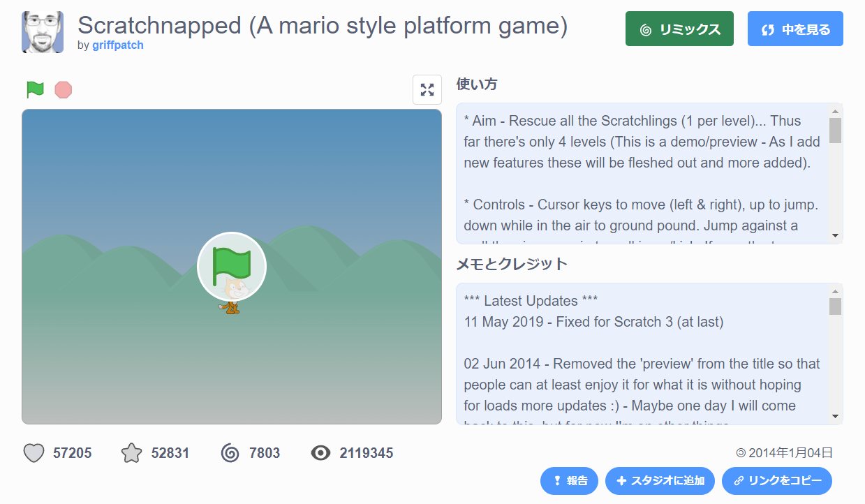Love the project with heart icon
The width and height of the screenshot is (865, 504).
[x=34, y=453]
